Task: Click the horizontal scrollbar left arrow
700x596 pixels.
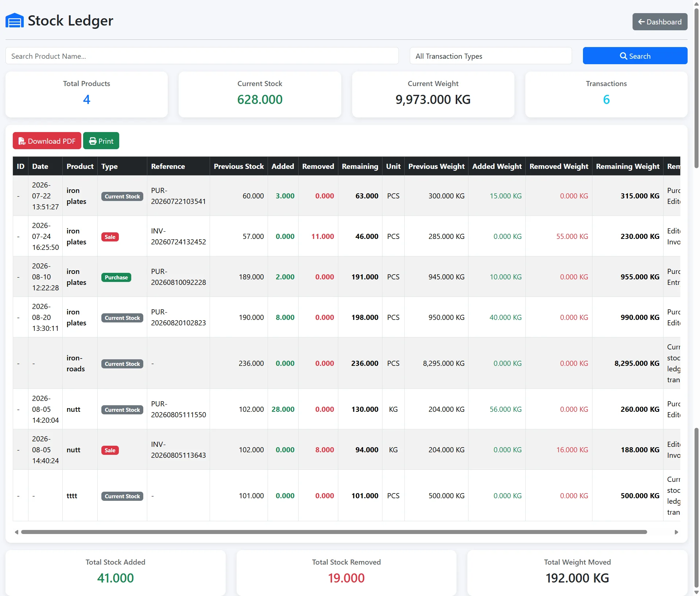Action: tap(16, 532)
